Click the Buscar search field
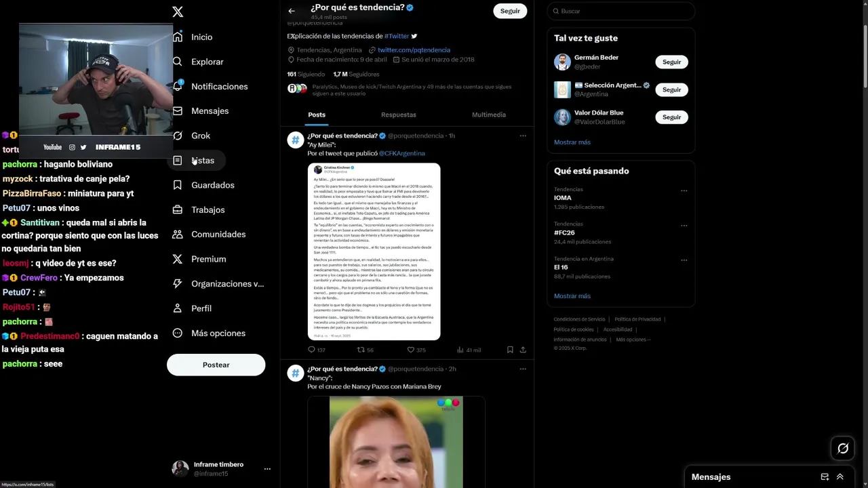The height and width of the screenshot is (488, 868). (x=621, y=11)
